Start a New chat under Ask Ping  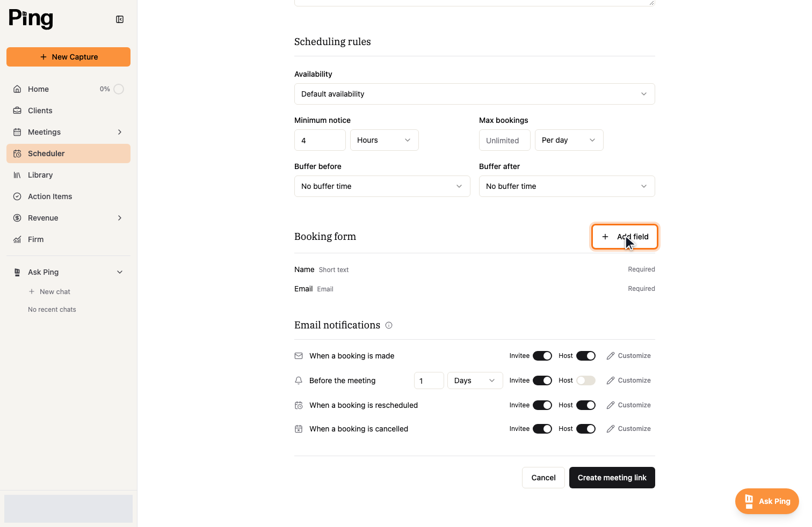[49, 291]
